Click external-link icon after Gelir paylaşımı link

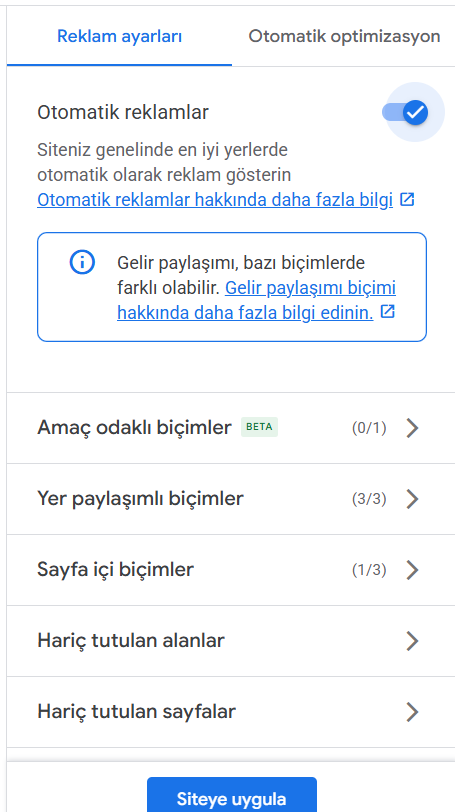click(x=388, y=312)
